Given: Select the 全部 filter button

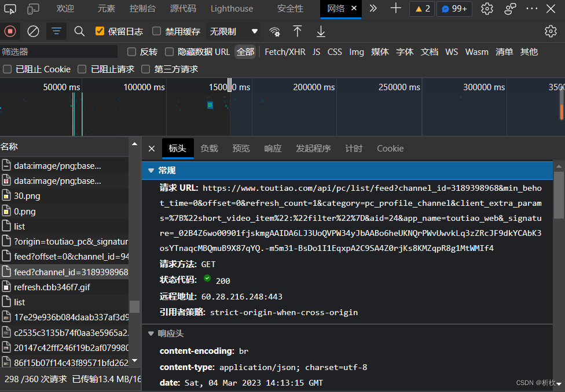Looking at the screenshot, I should (x=245, y=52).
